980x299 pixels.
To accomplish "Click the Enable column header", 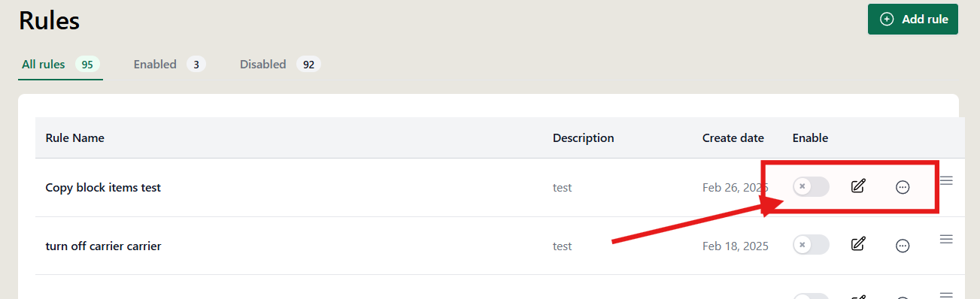I will [x=810, y=138].
